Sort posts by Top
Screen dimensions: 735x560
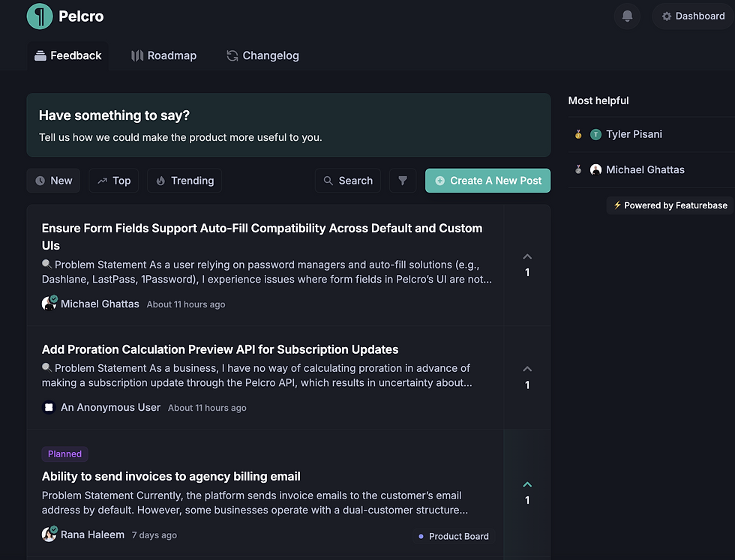click(x=114, y=181)
